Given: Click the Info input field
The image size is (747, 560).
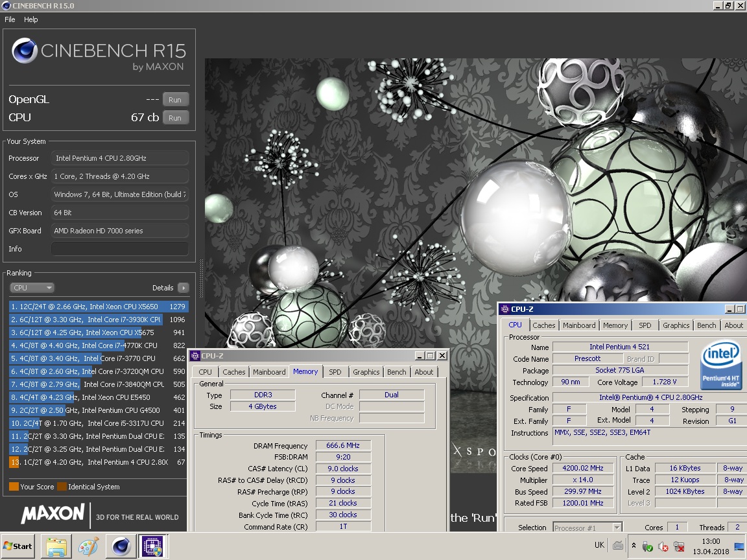Looking at the screenshot, I should pyautogui.click(x=119, y=249).
